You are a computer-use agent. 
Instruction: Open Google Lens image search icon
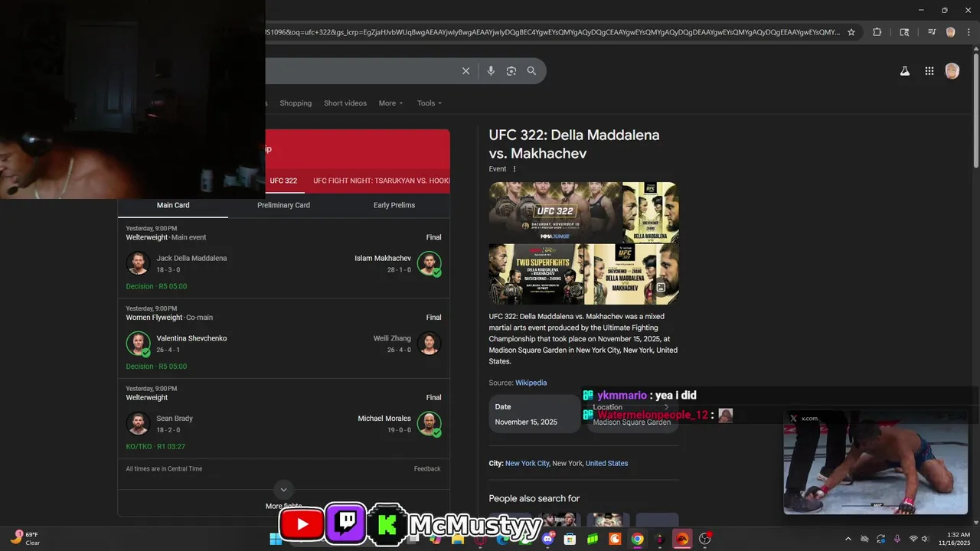coord(511,71)
